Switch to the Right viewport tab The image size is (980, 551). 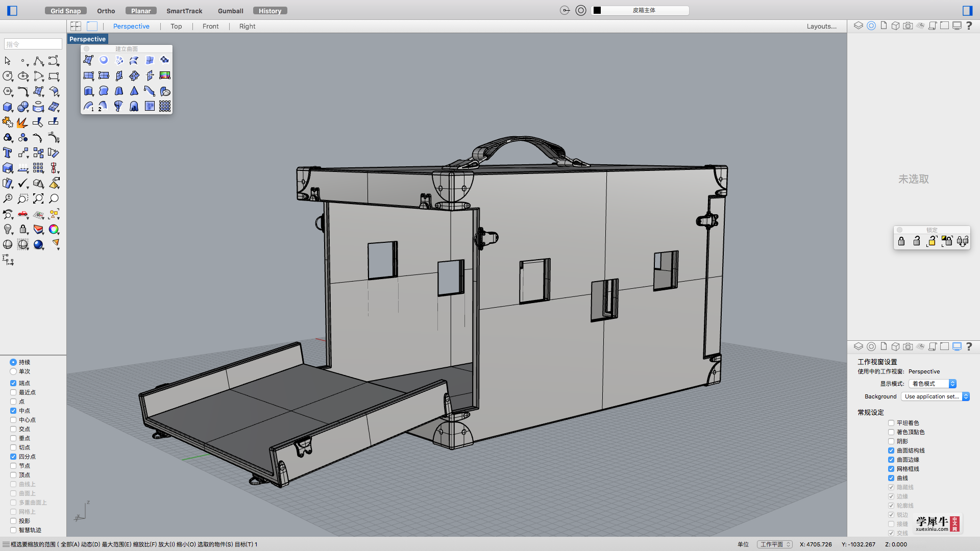[247, 26]
